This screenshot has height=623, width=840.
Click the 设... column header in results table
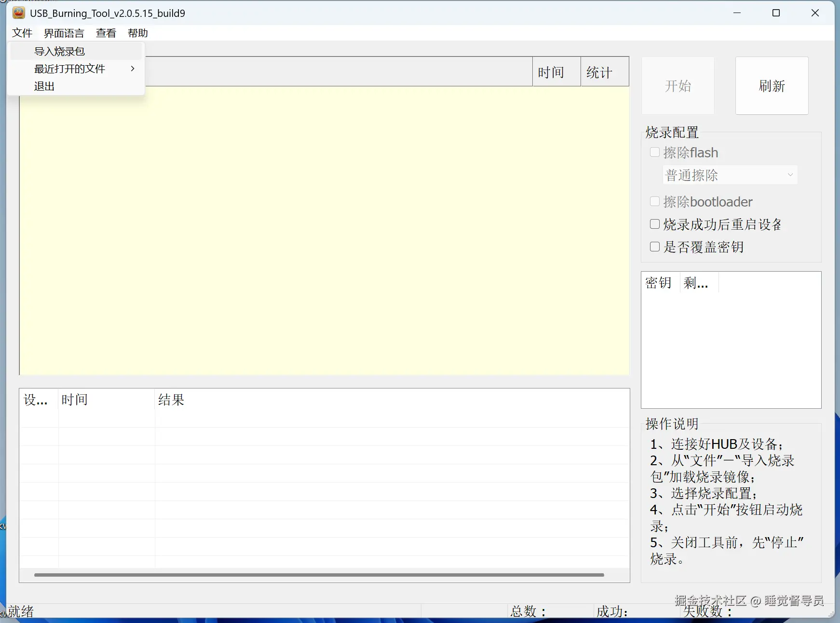[39, 400]
